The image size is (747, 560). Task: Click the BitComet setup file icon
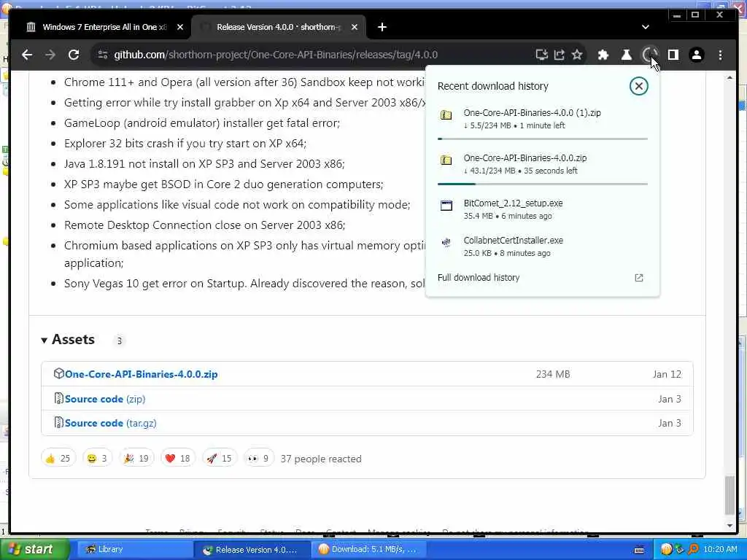pyautogui.click(x=446, y=206)
